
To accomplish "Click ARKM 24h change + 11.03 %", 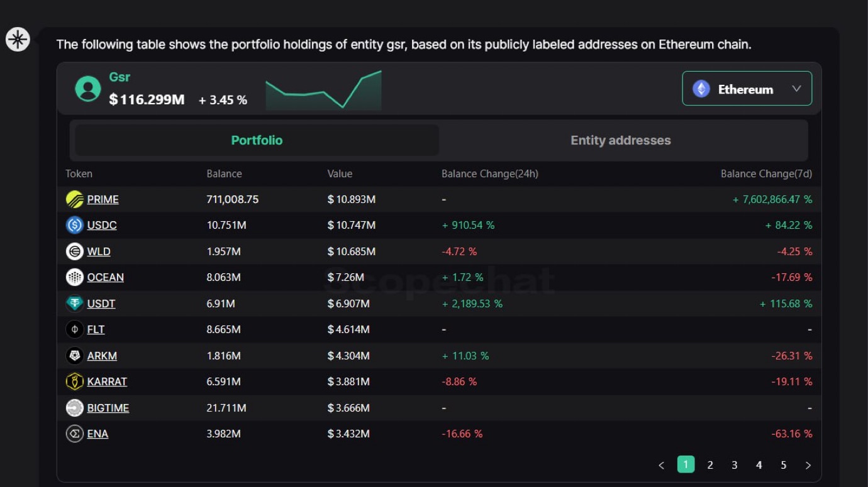I will point(465,356).
